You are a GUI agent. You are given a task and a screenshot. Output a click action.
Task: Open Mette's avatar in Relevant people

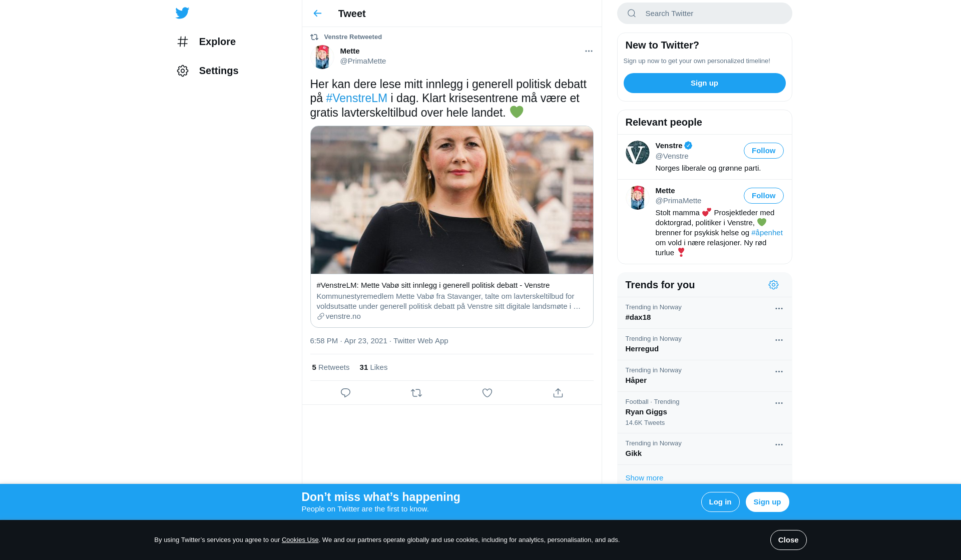[637, 198]
